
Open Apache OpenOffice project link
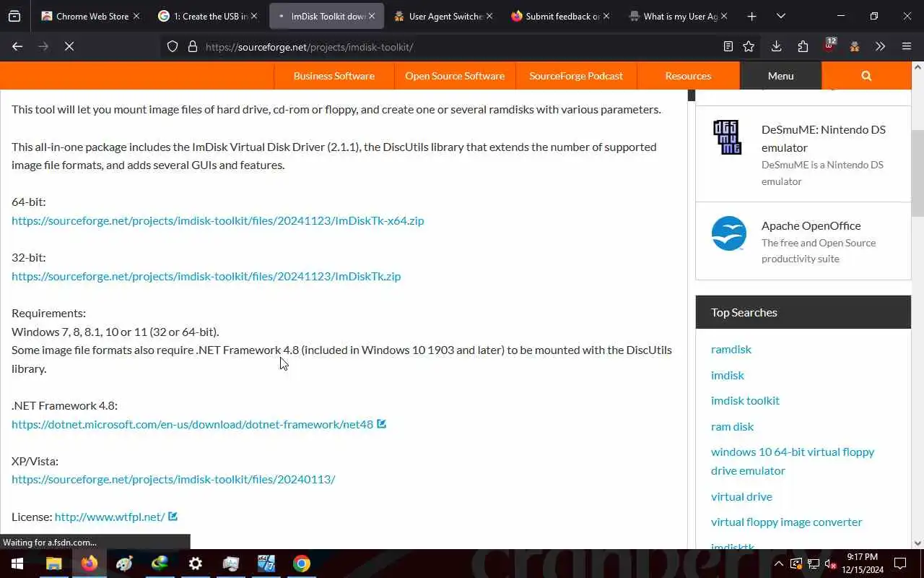(x=811, y=225)
